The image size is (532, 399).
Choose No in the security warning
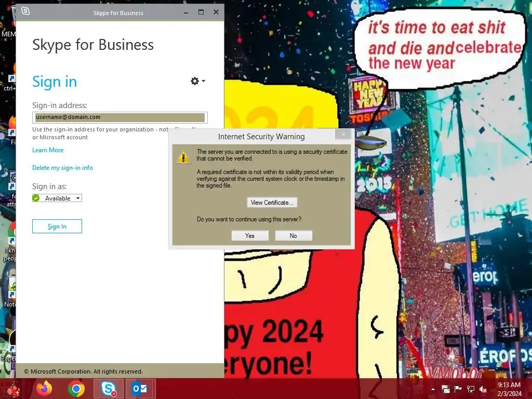click(294, 236)
